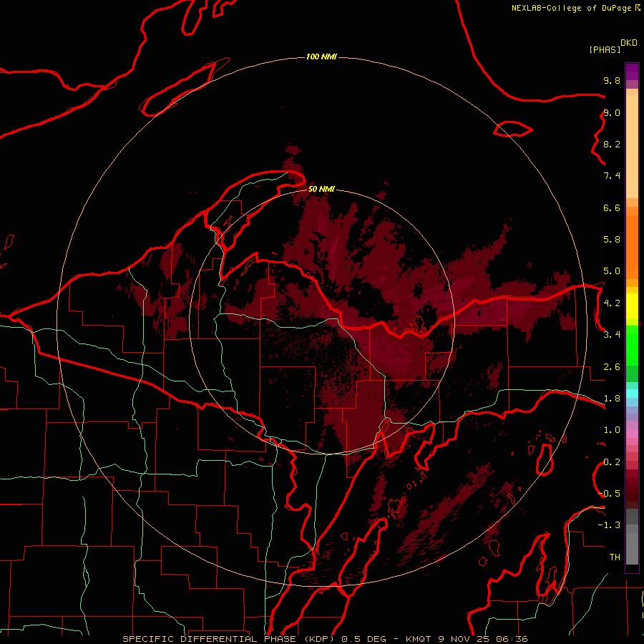The height and width of the screenshot is (644, 644).
Task: Click the 1.8 scale value
Action: coord(612,399)
